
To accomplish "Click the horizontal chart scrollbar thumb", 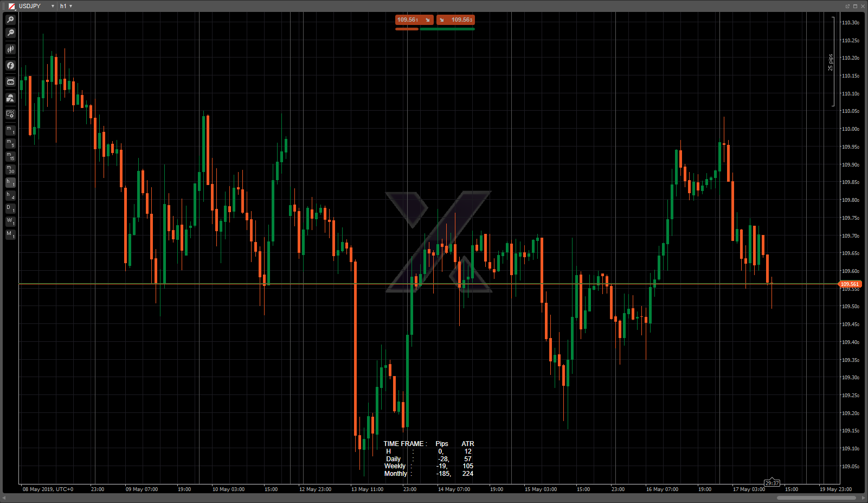I will click(x=816, y=498).
